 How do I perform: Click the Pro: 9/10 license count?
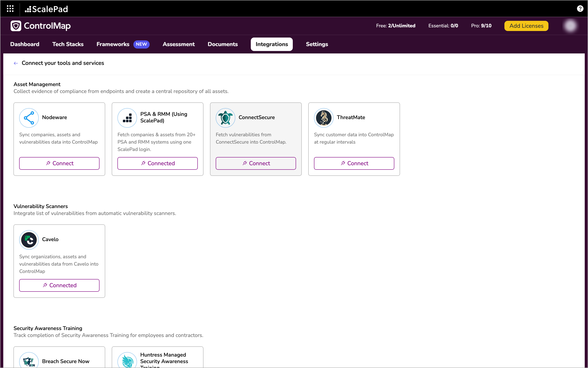click(481, 26)
